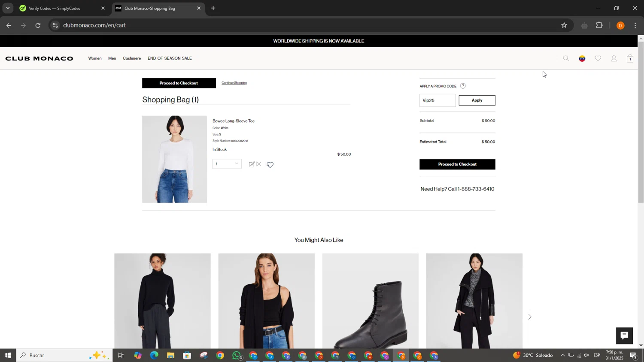Viewport: 644px width, 362px height.
Task: Open the shopping bag icon in header
Action: click(630, 59)
